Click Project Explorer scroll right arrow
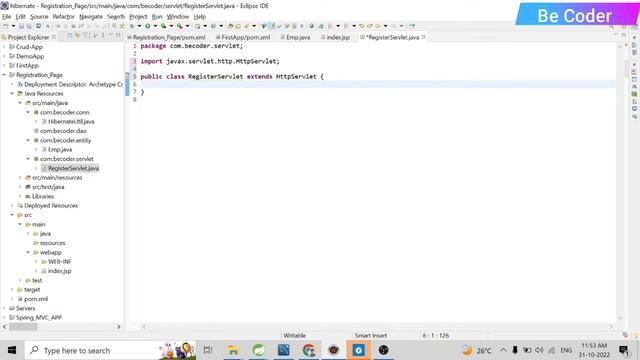The width and height of the screenshot is (640, 360). (118, 327)
